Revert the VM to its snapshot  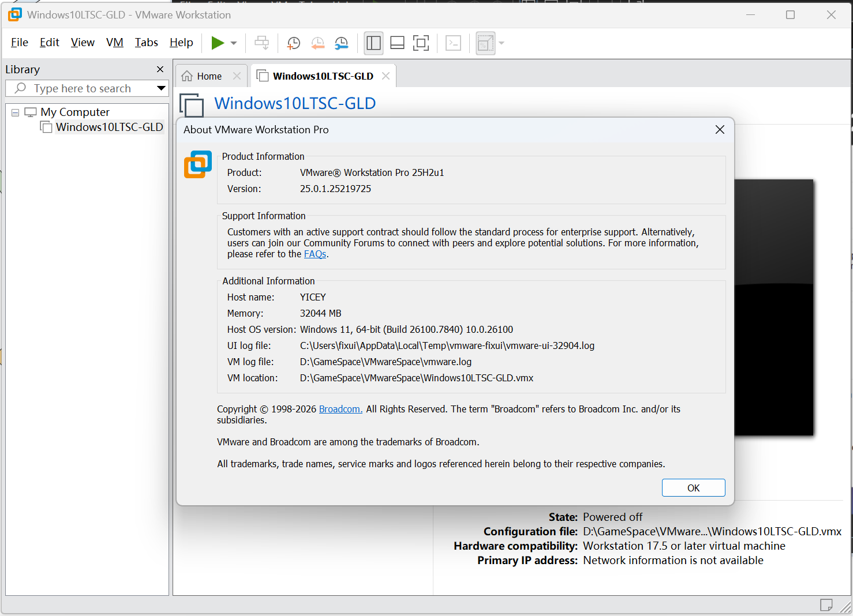(x=317, y=43)
